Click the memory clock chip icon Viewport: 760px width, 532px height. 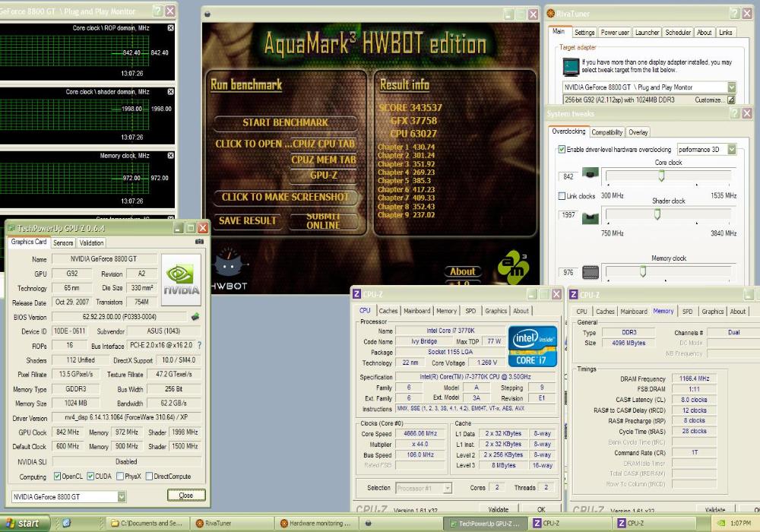point(590,272)
